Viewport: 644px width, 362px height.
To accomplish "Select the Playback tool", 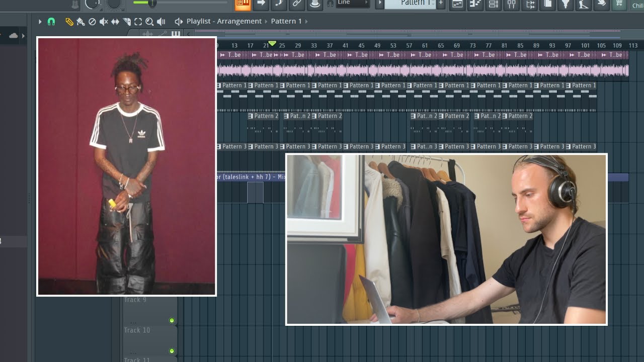I will click(x=161, y=22).
